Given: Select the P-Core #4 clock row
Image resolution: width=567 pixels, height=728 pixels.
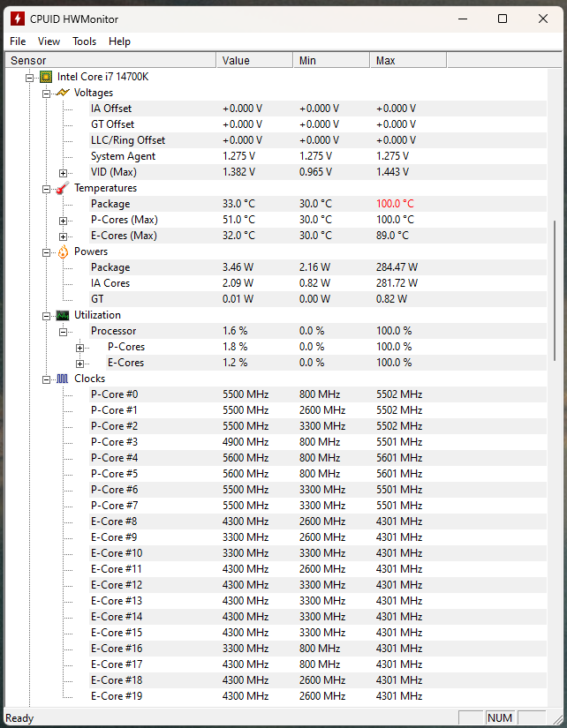Looking at the screenshot, I should (x=114, y=458).
